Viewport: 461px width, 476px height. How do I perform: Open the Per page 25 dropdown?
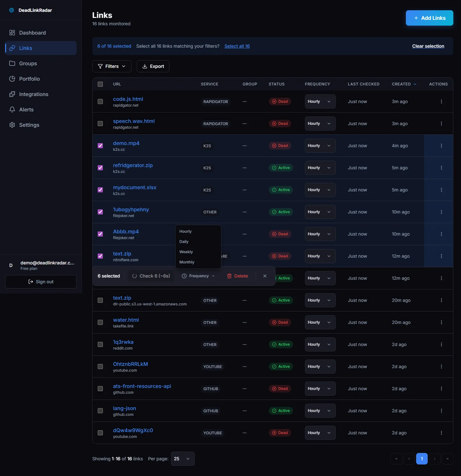click(x=183, y=459)
